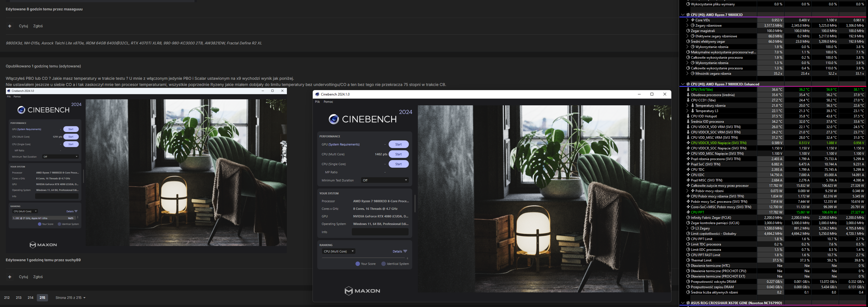The width and height of the screenshot is (868, 307).
Task: Open the CPU (Multi Core) ranking dropdown
Action: click(x=338, y=251)
